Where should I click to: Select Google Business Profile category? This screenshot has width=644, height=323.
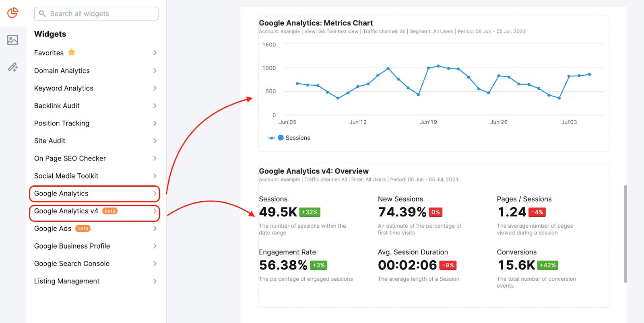pos(72,246)
